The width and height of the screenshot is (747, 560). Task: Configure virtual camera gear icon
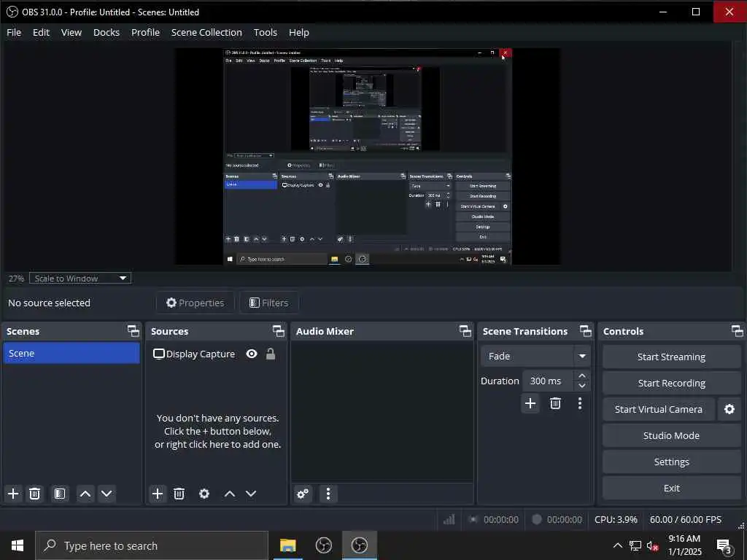[729, 409]
